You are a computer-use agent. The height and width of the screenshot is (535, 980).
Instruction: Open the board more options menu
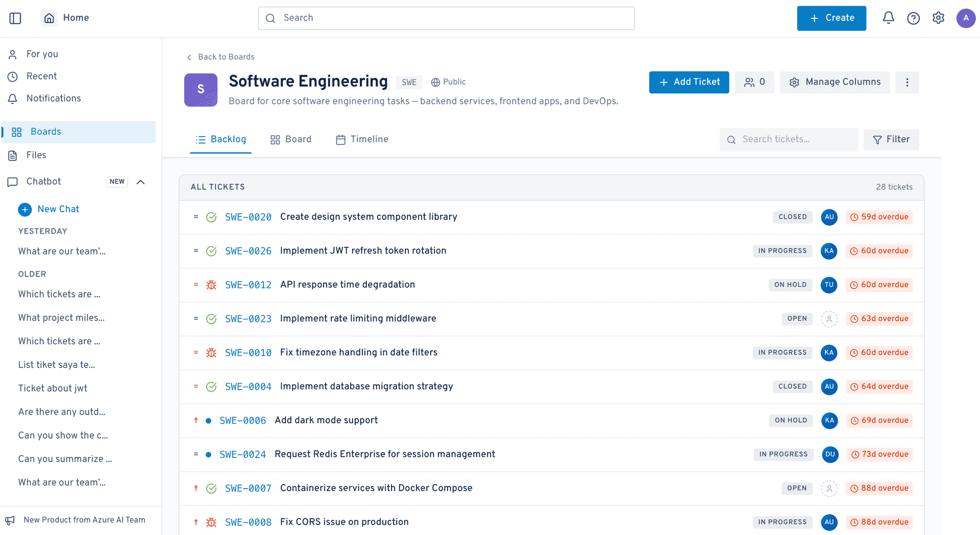tap(907, 82)
